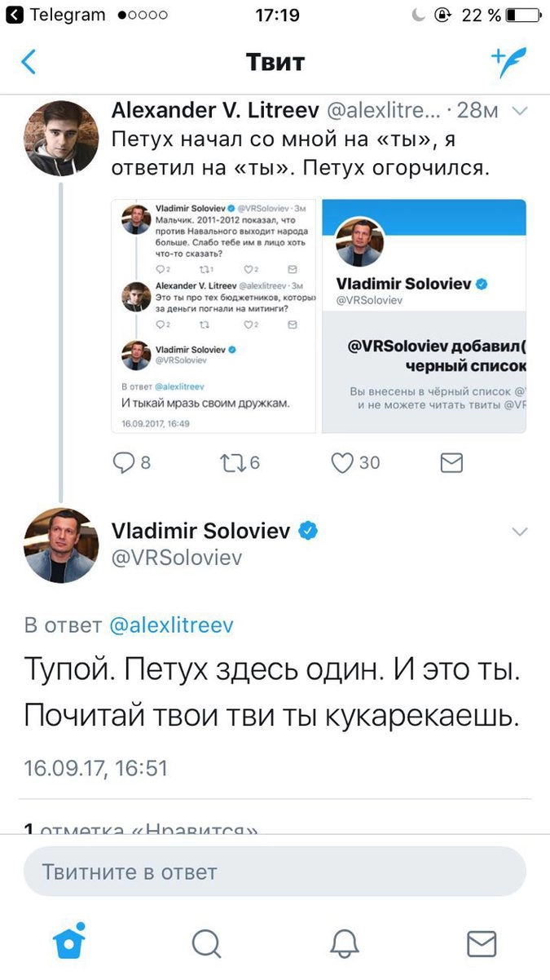Tap the back arrow in the header

pyautogui.click(x=29, y=62)
